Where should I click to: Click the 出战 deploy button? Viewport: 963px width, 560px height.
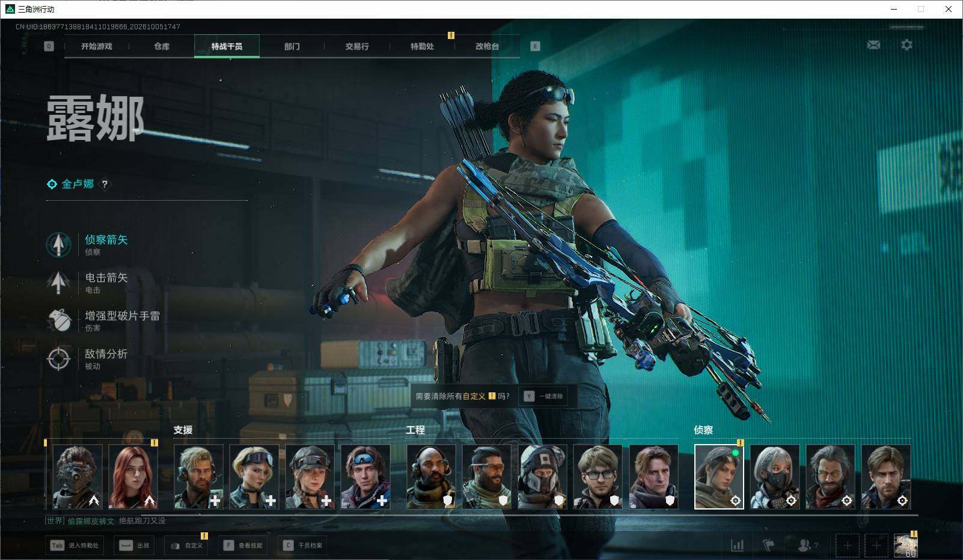pos(134,546)
